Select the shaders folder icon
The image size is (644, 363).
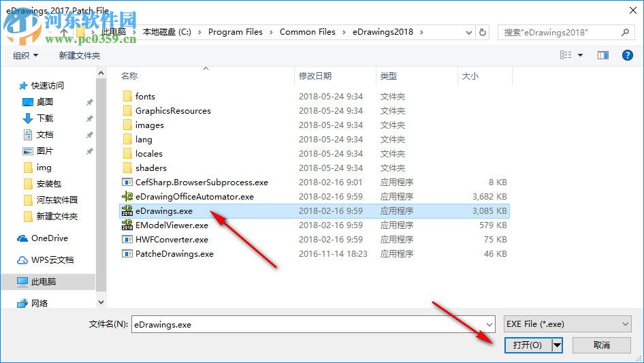coord(127,168)
